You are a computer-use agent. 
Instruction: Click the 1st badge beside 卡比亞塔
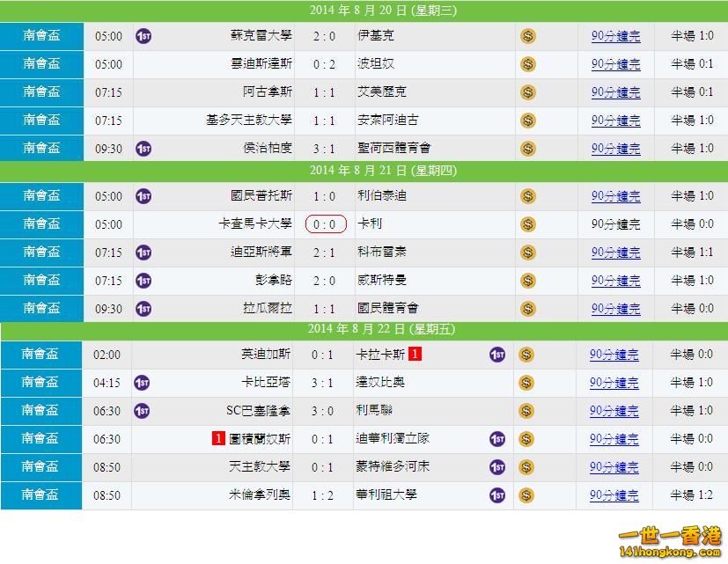pos(142,383)
